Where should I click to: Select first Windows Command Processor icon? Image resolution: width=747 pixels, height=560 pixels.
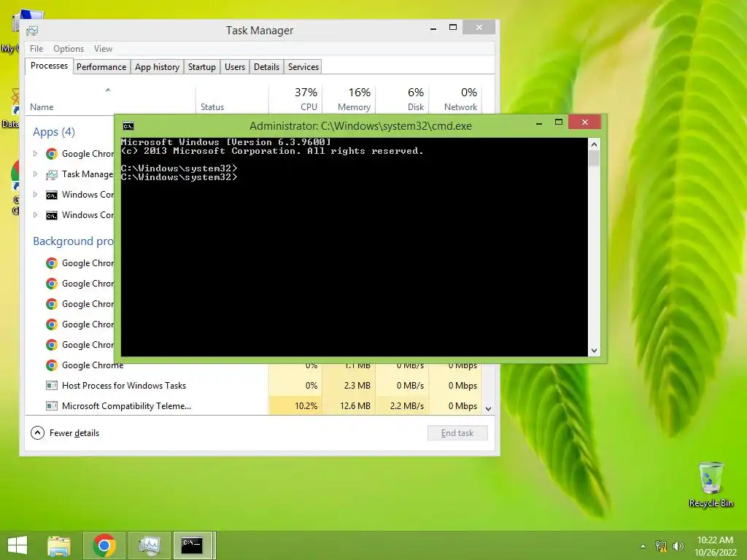click(52, 195)
